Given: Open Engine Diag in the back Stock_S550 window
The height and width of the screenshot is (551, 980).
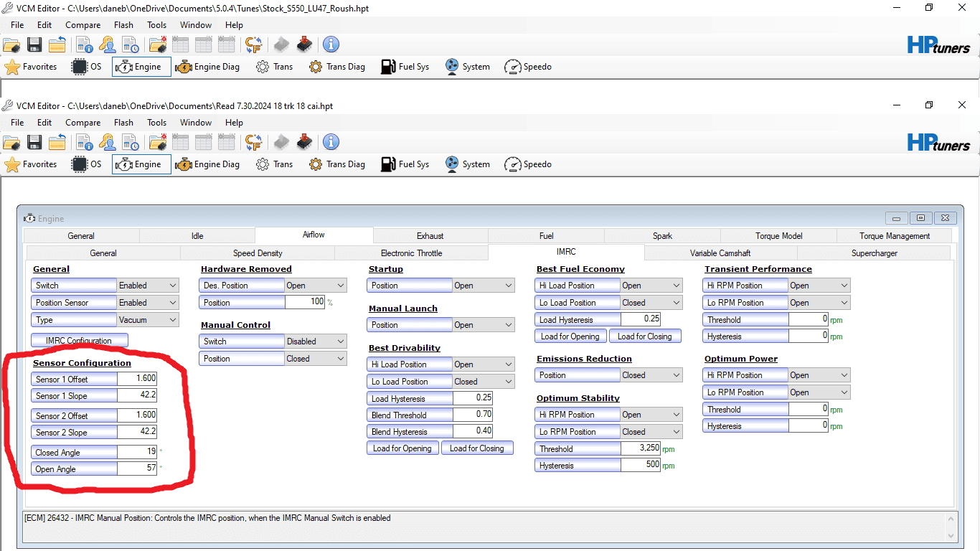Looking at the screenshot, I should [x=208, y=67].
